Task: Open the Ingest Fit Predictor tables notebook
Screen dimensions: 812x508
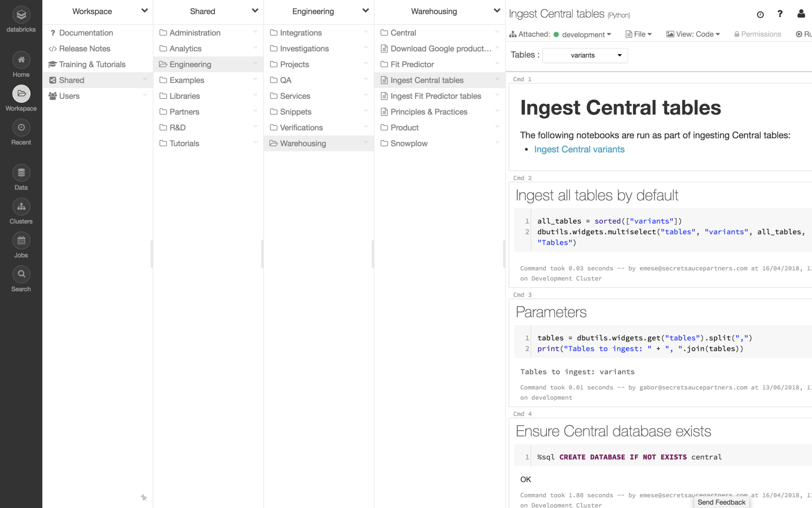Action: pos(435,96)
